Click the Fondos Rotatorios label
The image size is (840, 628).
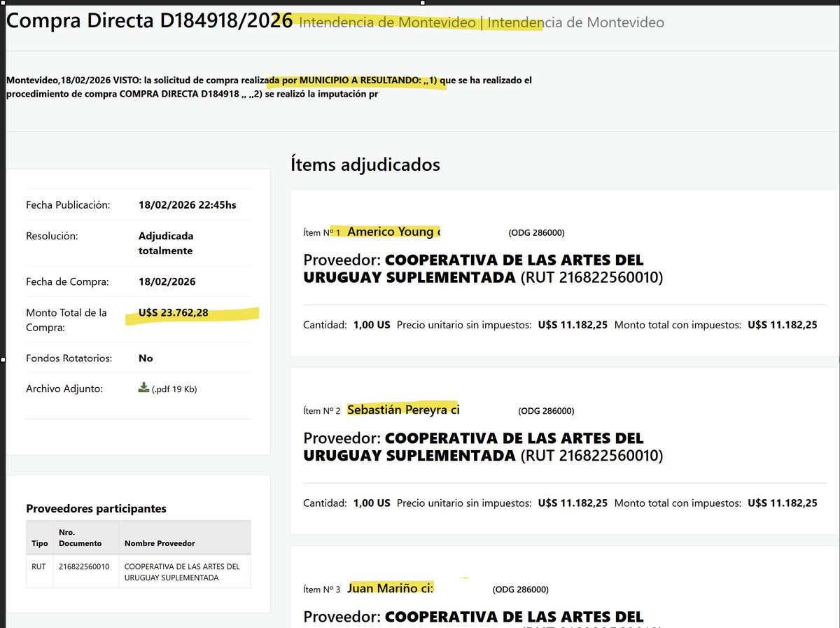(69, 358)
